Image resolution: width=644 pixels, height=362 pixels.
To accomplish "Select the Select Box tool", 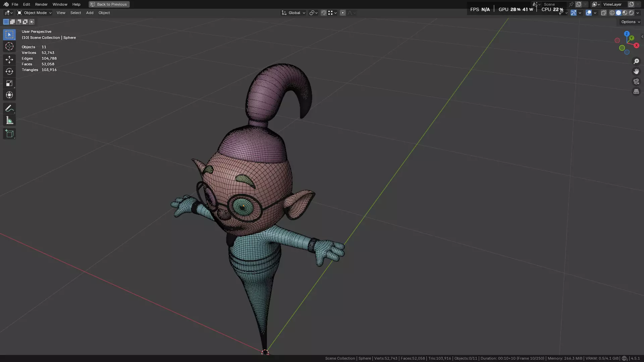I will [9, 35].
